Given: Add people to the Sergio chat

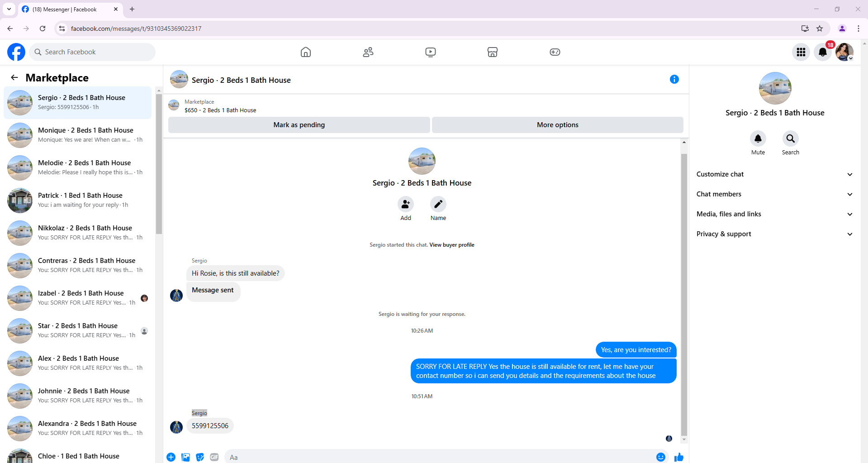Looking at the screenshot, I should [406, 205].
